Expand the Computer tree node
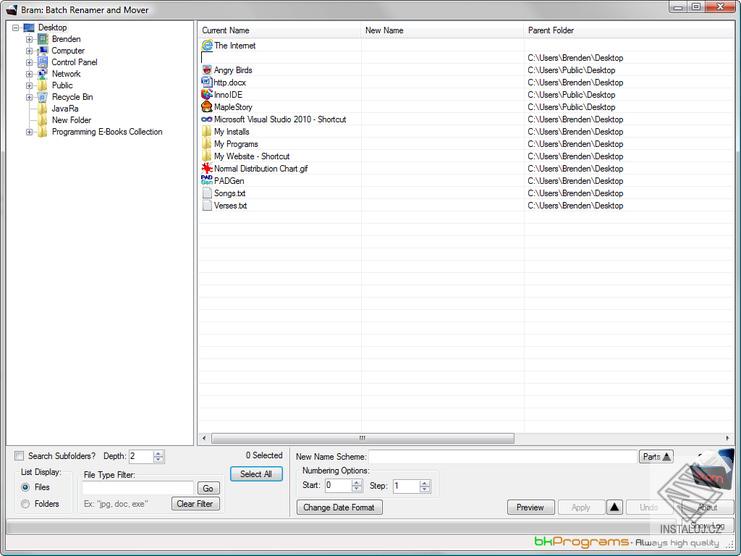The height and width of the screenshot is (556, 741). (29, 51)
